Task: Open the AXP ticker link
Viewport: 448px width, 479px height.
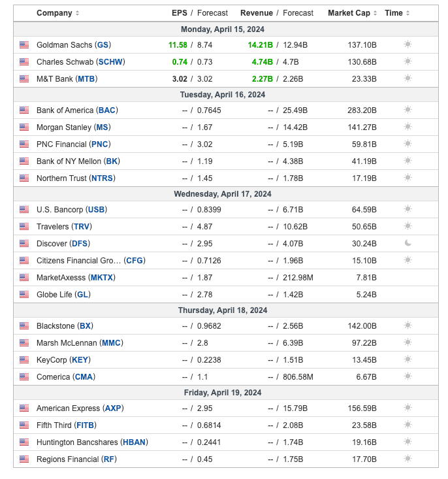Action: 113,408
